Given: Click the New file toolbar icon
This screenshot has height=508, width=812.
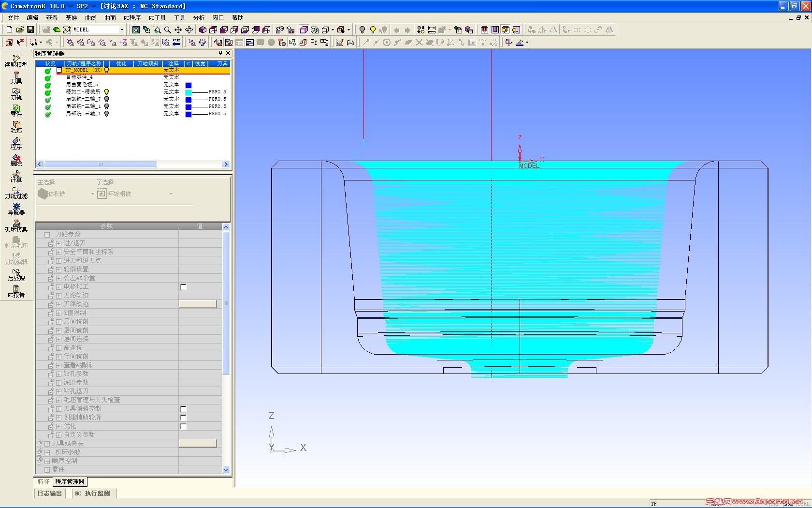Looking at the screenshot, I should coord(9,30).
